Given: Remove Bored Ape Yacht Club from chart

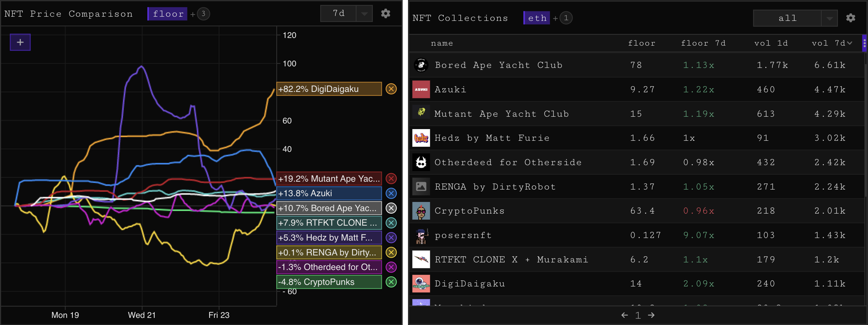Looking at the screenshot, I should pyautogui.click(x=391, y=208).
